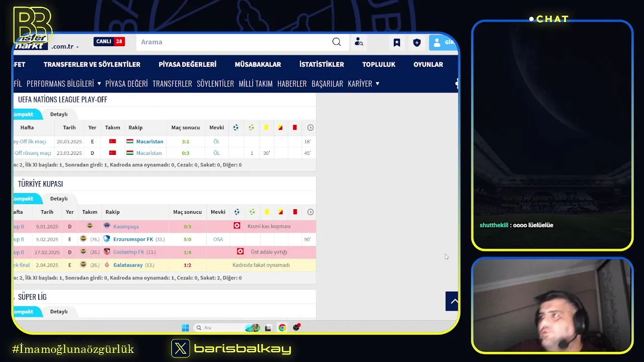Open İstatistikler main menu
The height and width of the screenshot is (362, 644).
[321, 64]
